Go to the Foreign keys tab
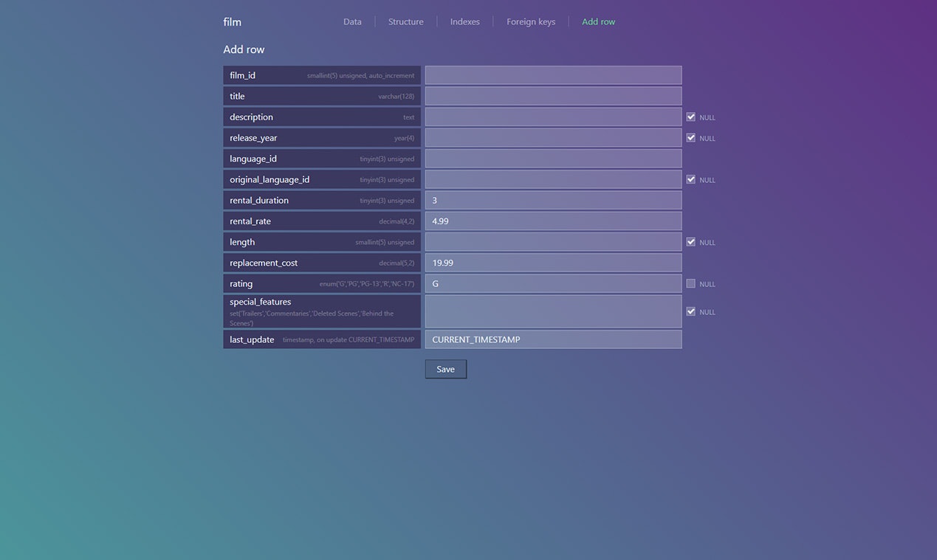Image resolution: width=937 pixels, height=560 pixels. click(531, 22)
